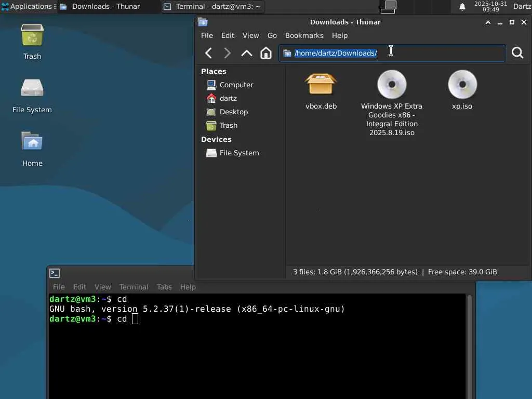
Task: Open the Tabs menu in terminal window
Action: (x=164, y=287)
